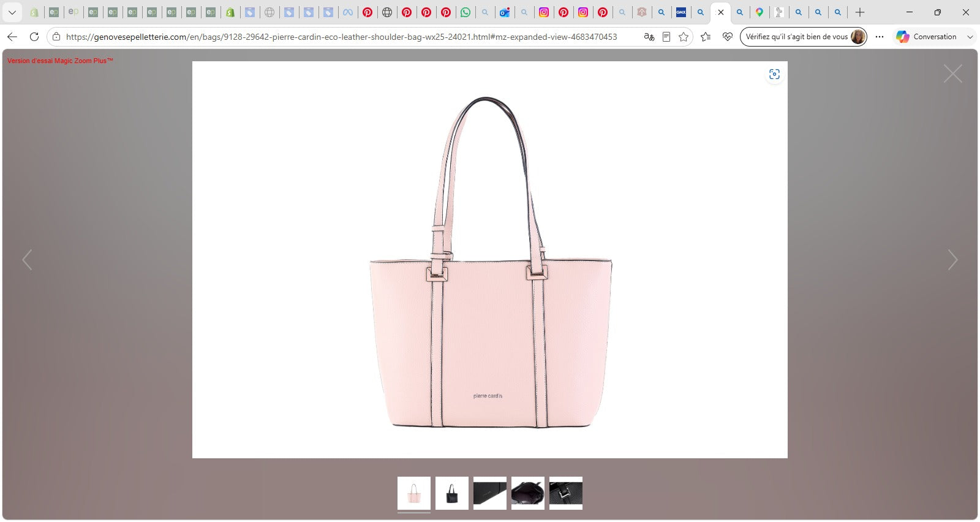This screenshot has height=522, width=980.
Task: Switch to the tab with statue icon
Action: tap(779, 12)
